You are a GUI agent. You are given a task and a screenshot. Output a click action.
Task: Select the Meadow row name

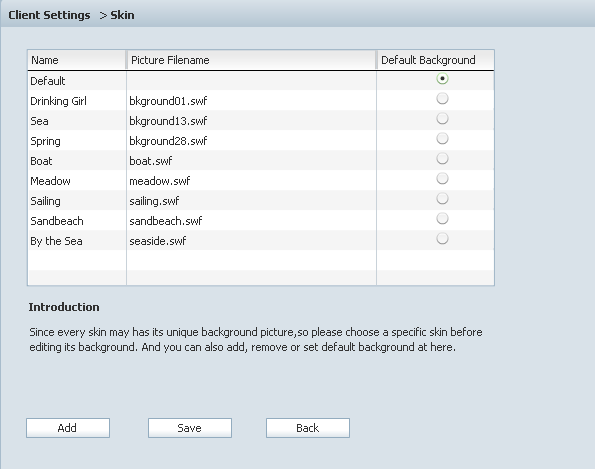[50, 181]
